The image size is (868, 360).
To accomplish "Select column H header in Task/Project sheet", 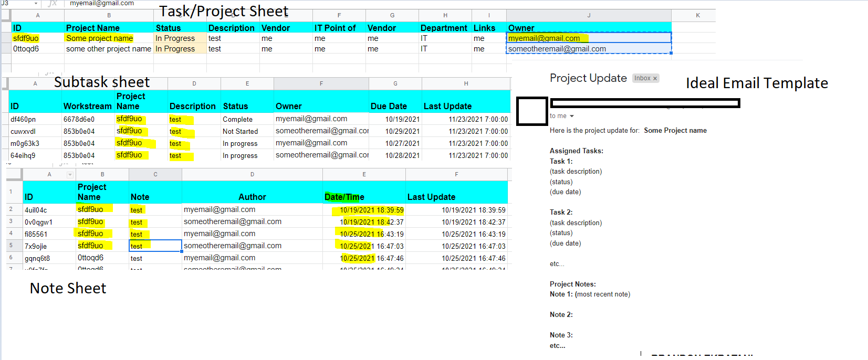I will [x=445, y=15].
